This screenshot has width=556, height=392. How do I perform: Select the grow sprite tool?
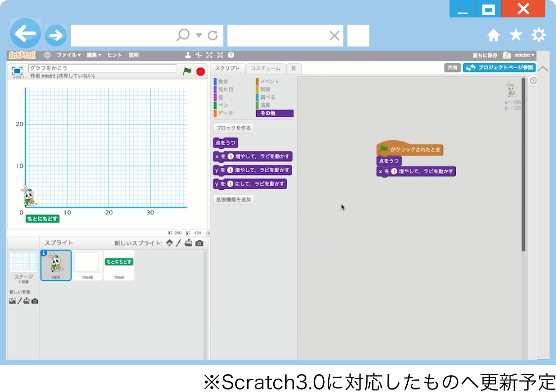(210, 55)
